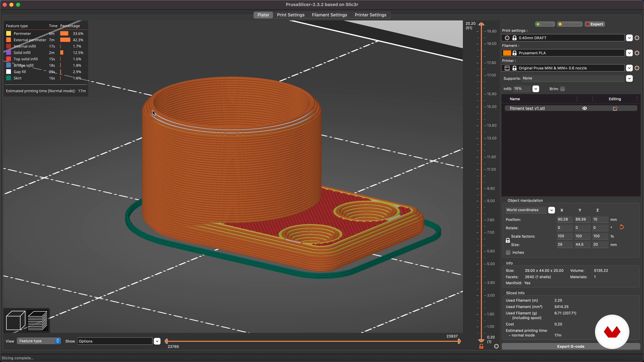
Task: Open the Plater tab
Action: [263, 15]
